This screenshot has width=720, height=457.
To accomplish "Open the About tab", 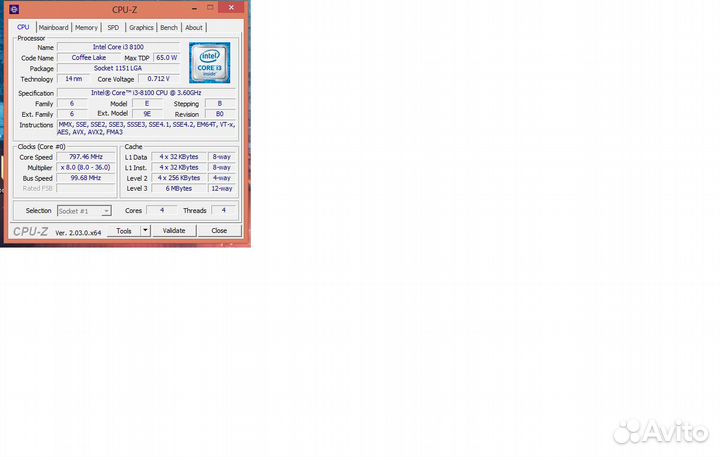I will (194, 28).
